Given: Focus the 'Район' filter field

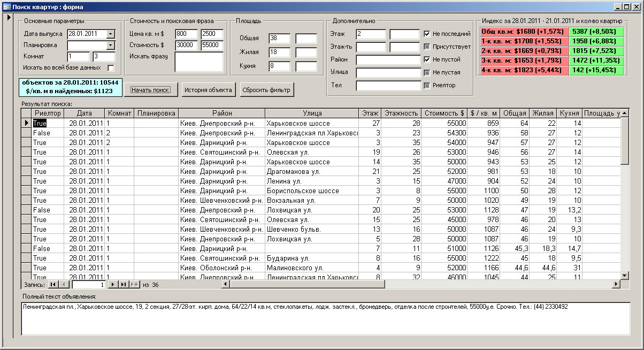Looking at the screenshot, I should [388, 60].
